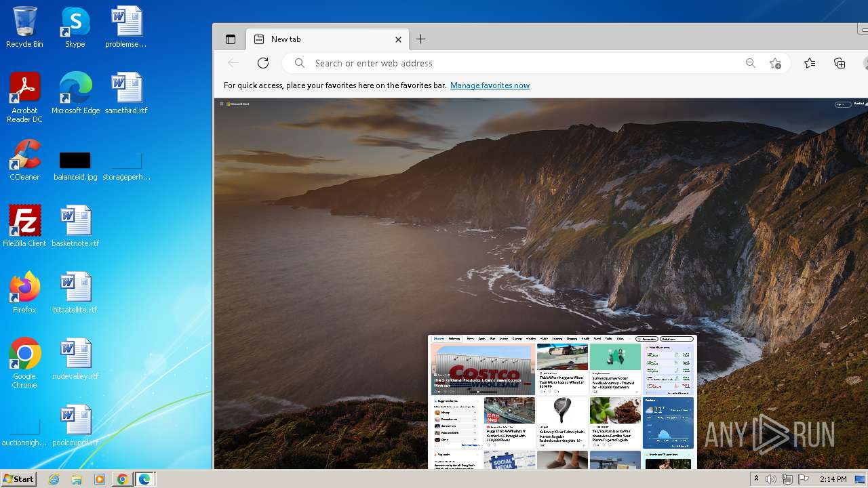The image size is (868, 488).
Task: Launch Firefox from the desktop
Action: (x=24, y=293)
